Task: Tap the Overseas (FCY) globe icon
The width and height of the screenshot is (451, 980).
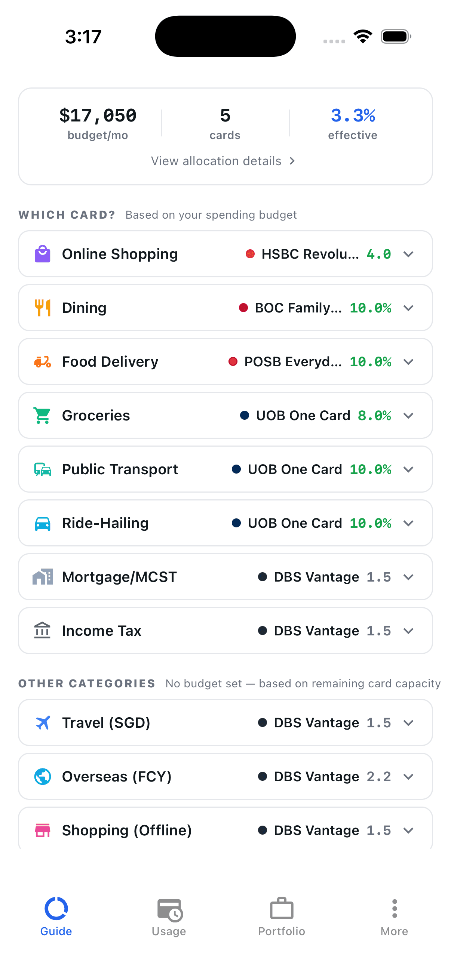Action: [43, 776]
